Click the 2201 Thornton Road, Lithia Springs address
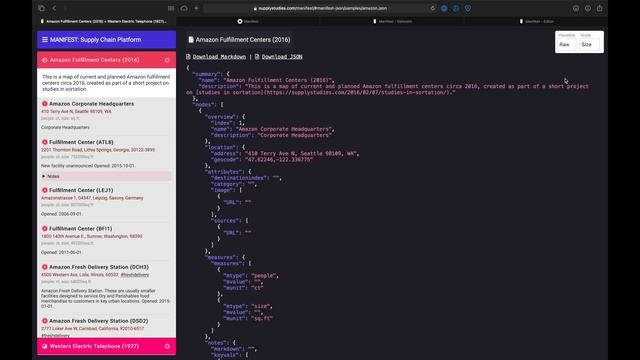640x360 pixels. (x=98, y=150)
